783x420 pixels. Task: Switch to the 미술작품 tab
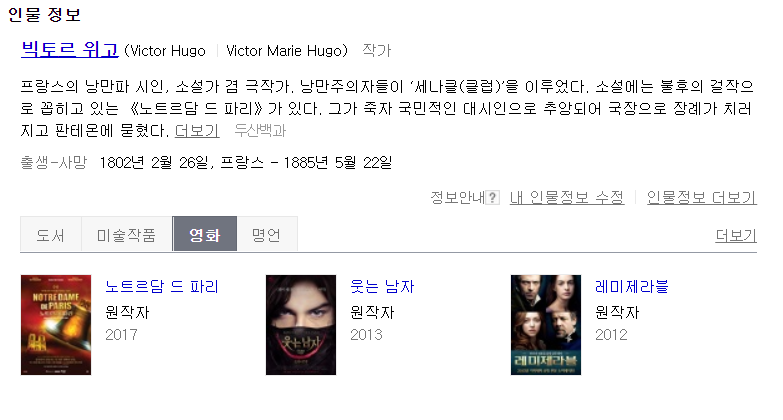tap(127, 234)
